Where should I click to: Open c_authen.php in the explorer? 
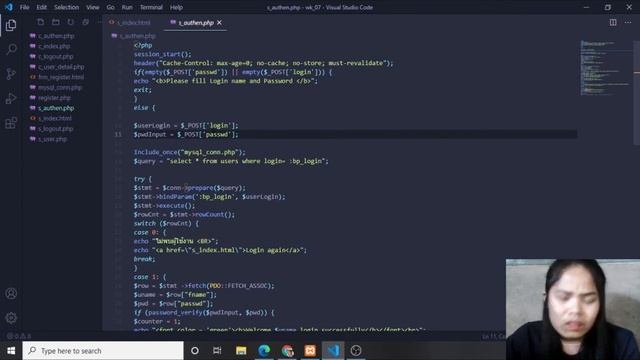pyautogui.click(x=56, y=36)
